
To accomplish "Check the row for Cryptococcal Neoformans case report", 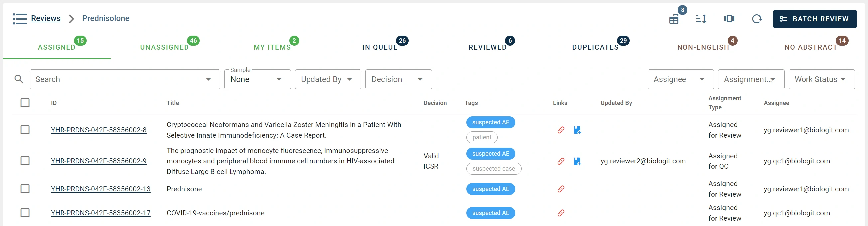I will pyautogui.click(x=25, y=130).
